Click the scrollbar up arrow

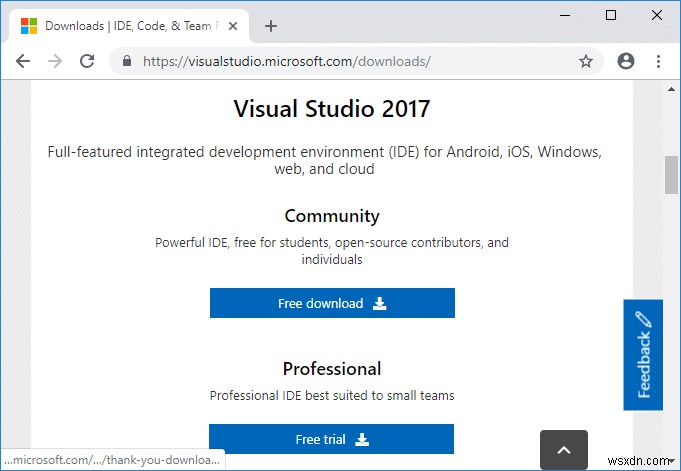tap(671, 90)
